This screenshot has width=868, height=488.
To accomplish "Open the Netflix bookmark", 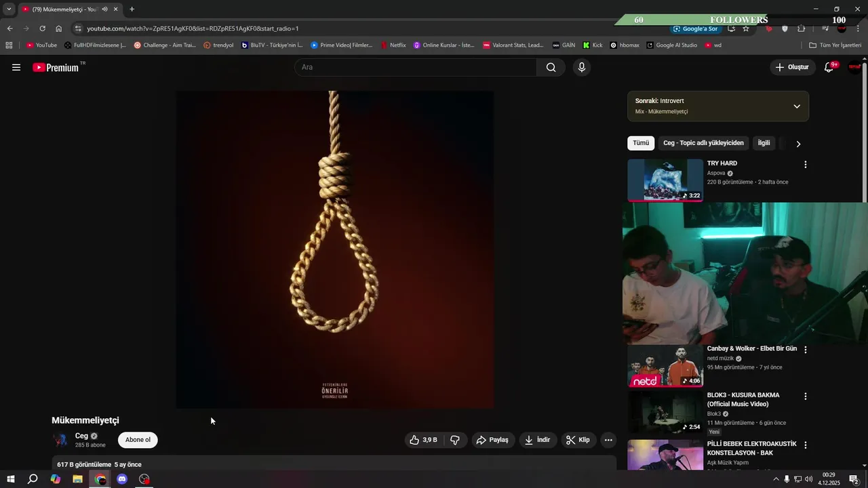I will click(x=393, y=45).
